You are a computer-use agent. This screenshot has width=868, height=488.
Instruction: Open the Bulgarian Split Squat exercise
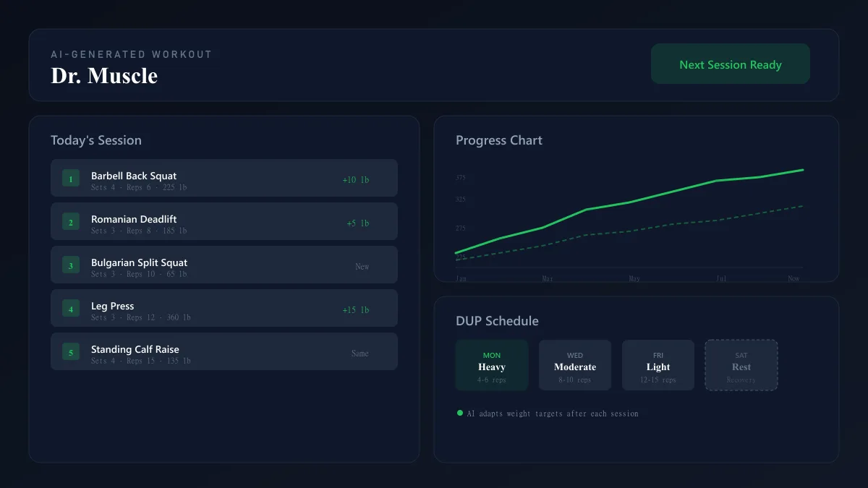point(224,265)
